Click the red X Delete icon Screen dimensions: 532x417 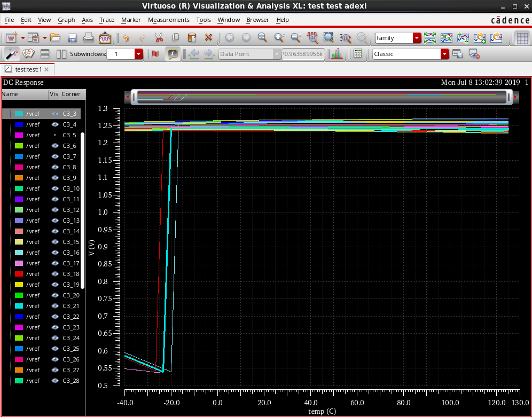coord(208,38)
